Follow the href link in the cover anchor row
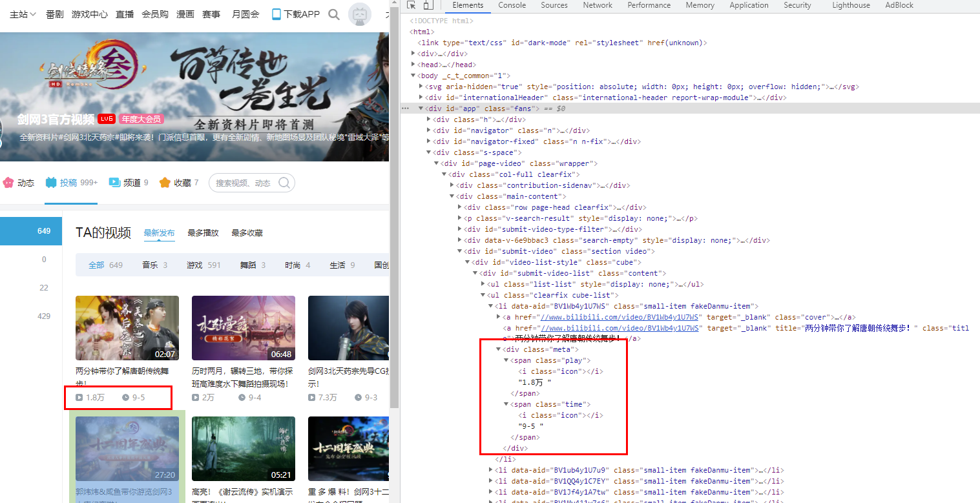 click(620, 317)
